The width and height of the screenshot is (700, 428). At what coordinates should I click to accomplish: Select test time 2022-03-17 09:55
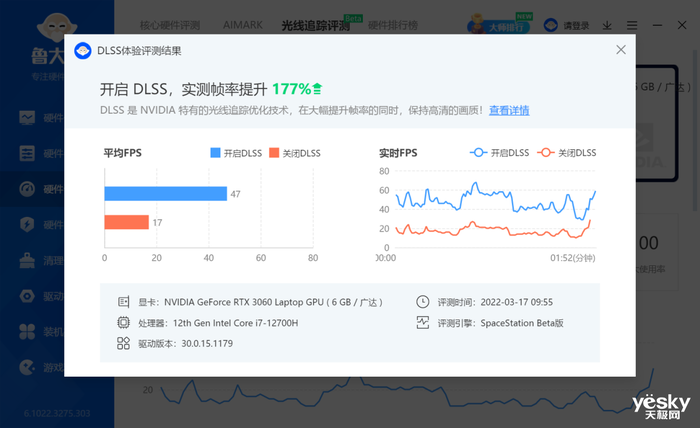click(517, 302)
